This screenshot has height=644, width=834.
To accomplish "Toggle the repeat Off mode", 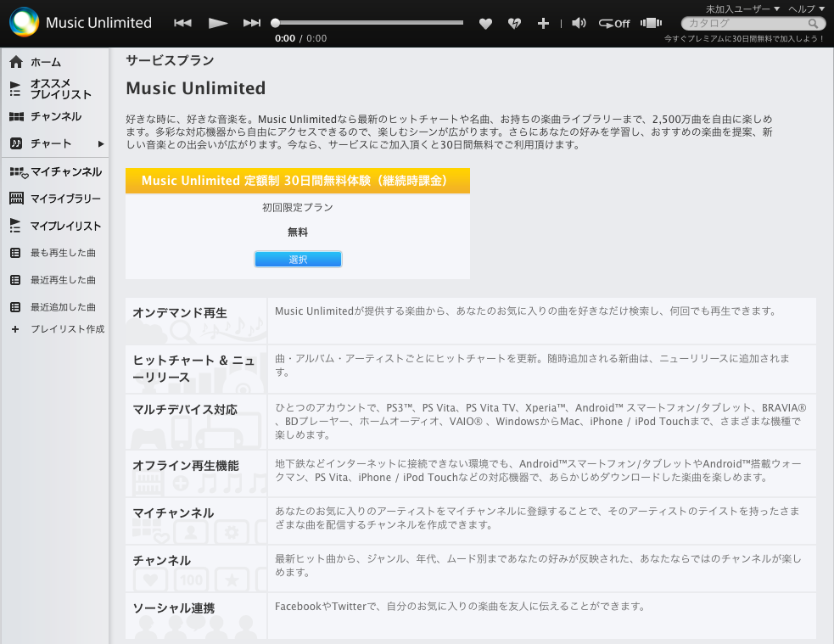I will click(x=614, y=24).
